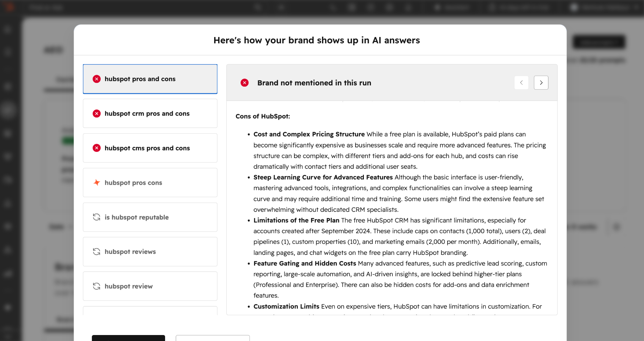Screen dimensions: 644x341
Task: Click the outlined button at the dialog bottom
Action: [x=213, y=338]
